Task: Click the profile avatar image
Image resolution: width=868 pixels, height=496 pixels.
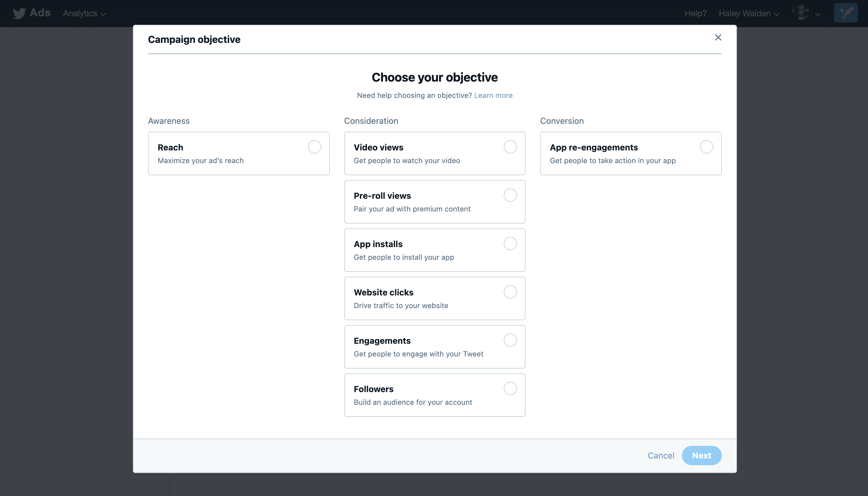Action: click(801, 13)
